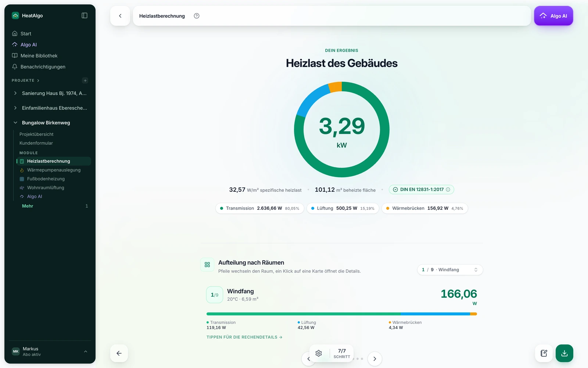Click the Wärmebrücken 156,92 W chip
The height and width of the screenshot is (368, 588).
click(x=424, y=208)
